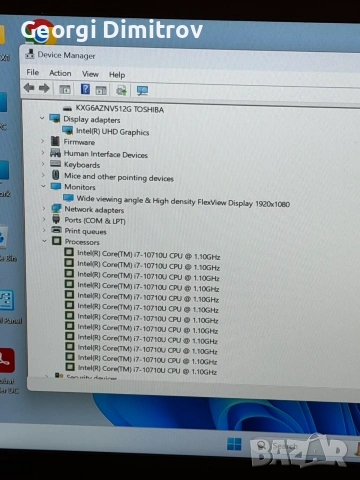Open the View menu
This screenshot has width=360, height=480.
tap(90, 74)
